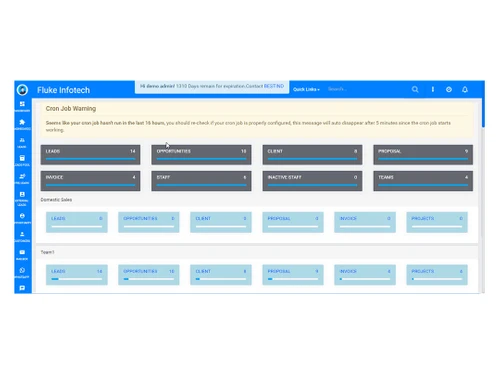Screen dimensions: 500x375
Task: Follow the BEST IND contact link
Action: [274, 86]
